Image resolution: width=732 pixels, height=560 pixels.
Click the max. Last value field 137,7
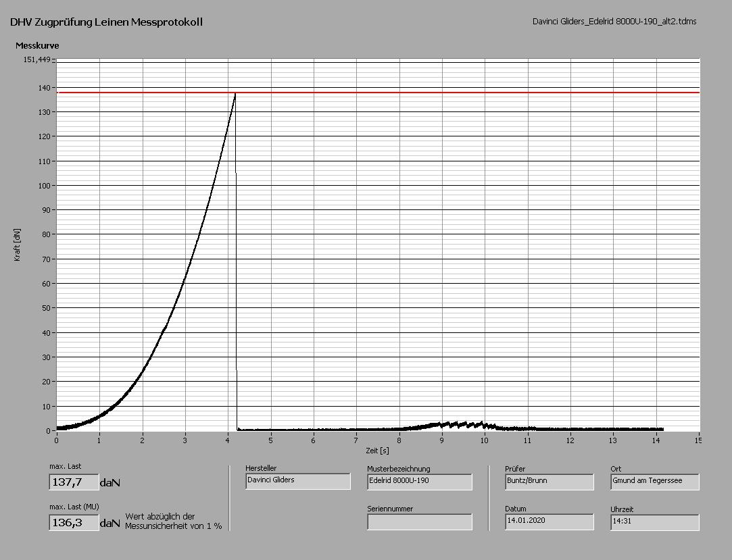point(74,482)
